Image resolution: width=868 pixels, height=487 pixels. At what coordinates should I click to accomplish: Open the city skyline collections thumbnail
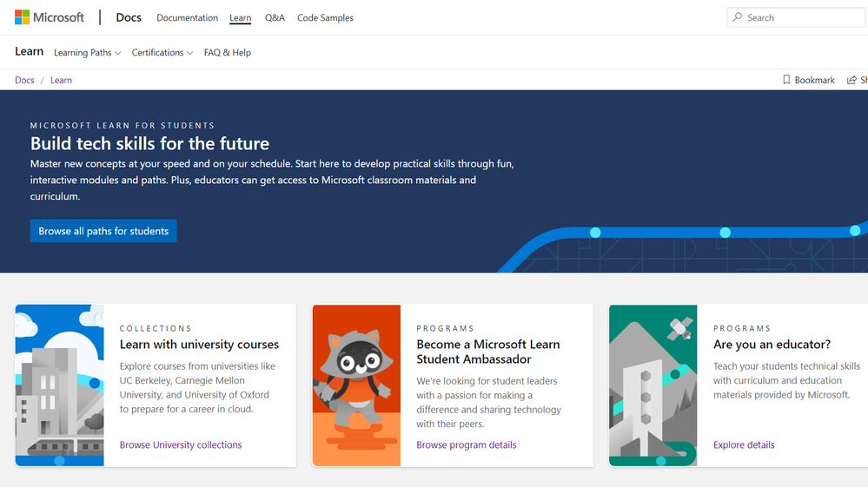pyautogui.click(x=60, y=385)
